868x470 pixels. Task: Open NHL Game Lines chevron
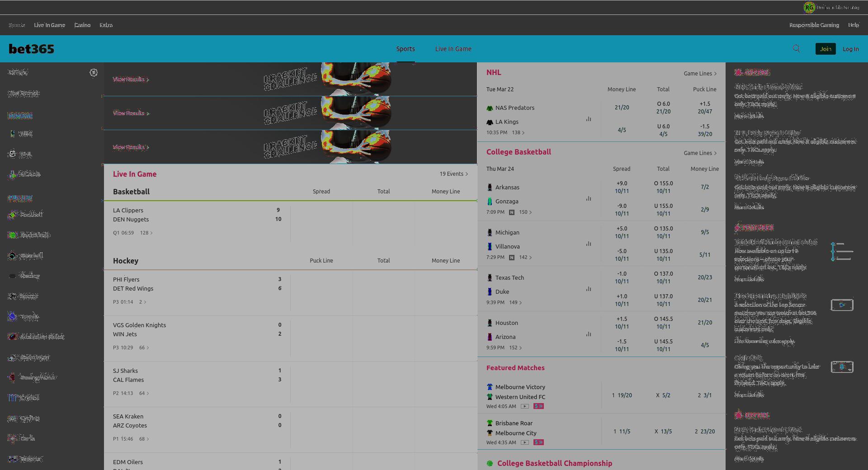715,74
